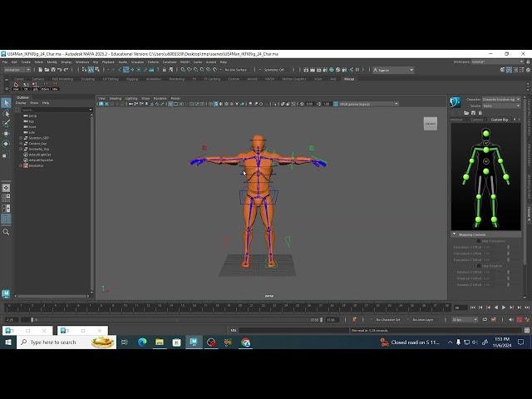This screenshot has width=532, height=399.
Task: Open File Explorer from the taskbar
Action: click(160, 342)
